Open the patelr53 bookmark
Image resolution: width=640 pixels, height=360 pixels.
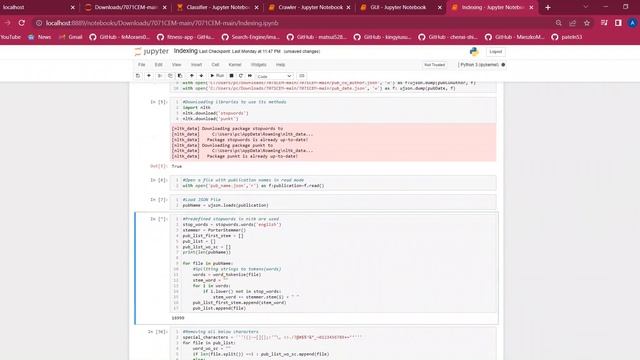pos(567,37)
